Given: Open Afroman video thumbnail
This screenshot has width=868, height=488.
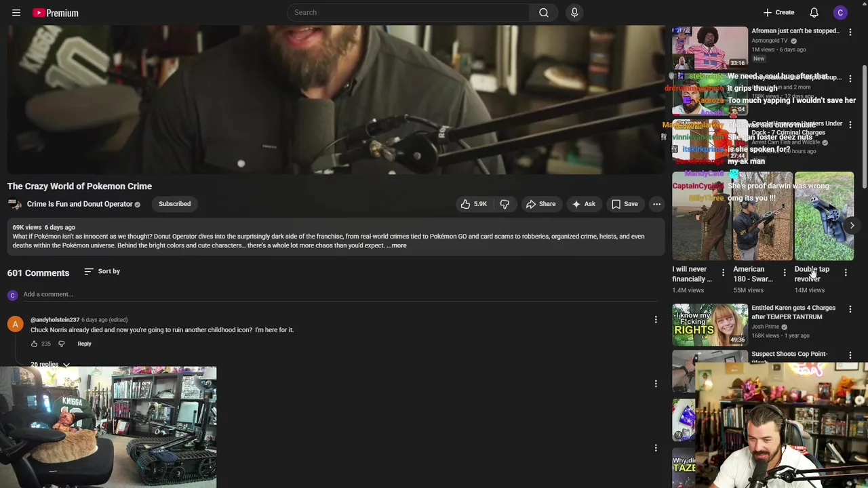Looking at the screenshot, I should point(710,48).
